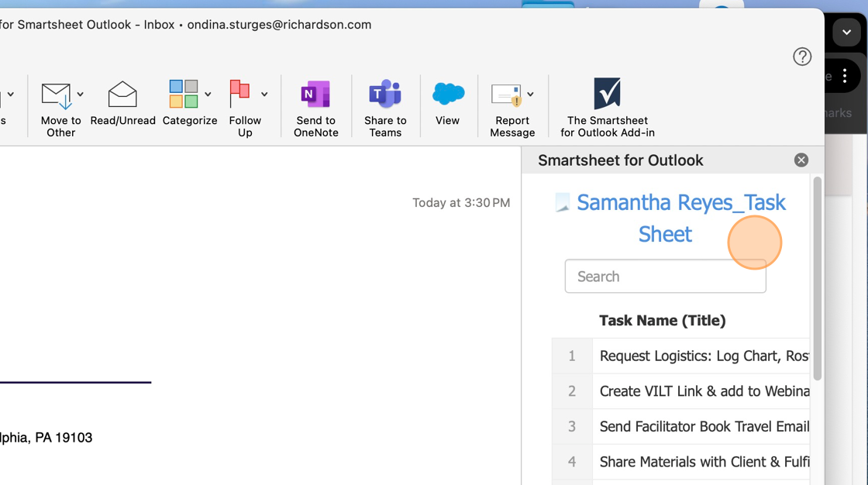Open the Samantha Reyes_Task Sheet link
Viewport: 868px width, 485px height.
coord(681,218)
